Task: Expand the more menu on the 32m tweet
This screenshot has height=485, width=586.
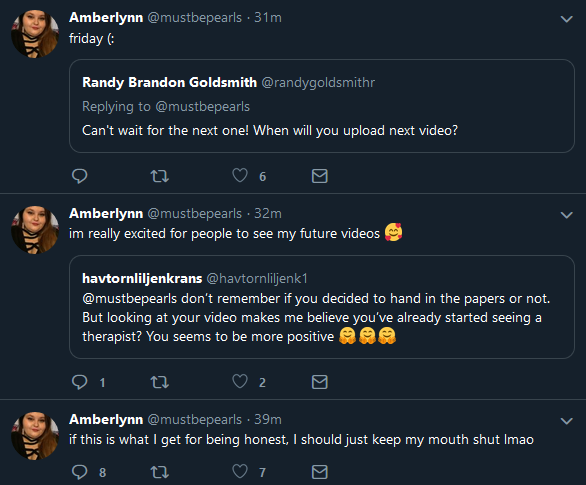Action: coord(567,215)
